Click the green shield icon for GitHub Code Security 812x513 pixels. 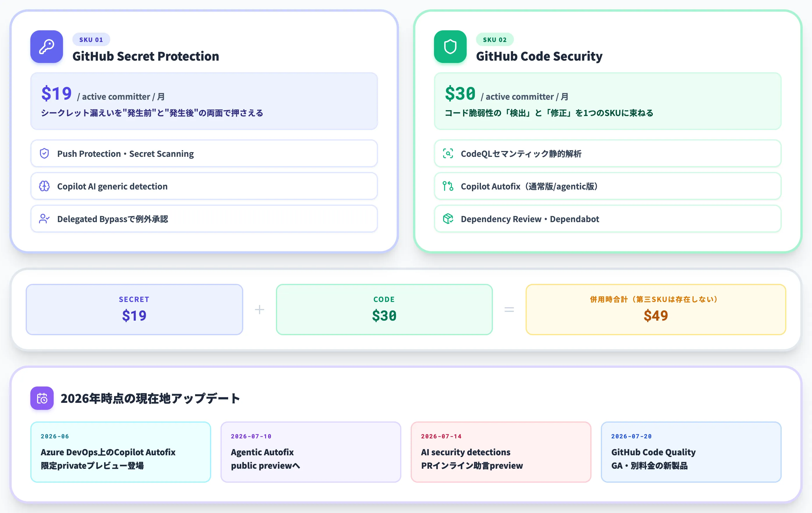pos(450,47)
